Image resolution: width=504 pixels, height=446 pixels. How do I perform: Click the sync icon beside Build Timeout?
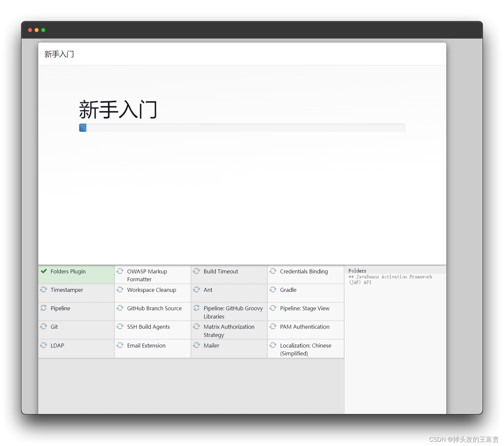click(196, 271)
